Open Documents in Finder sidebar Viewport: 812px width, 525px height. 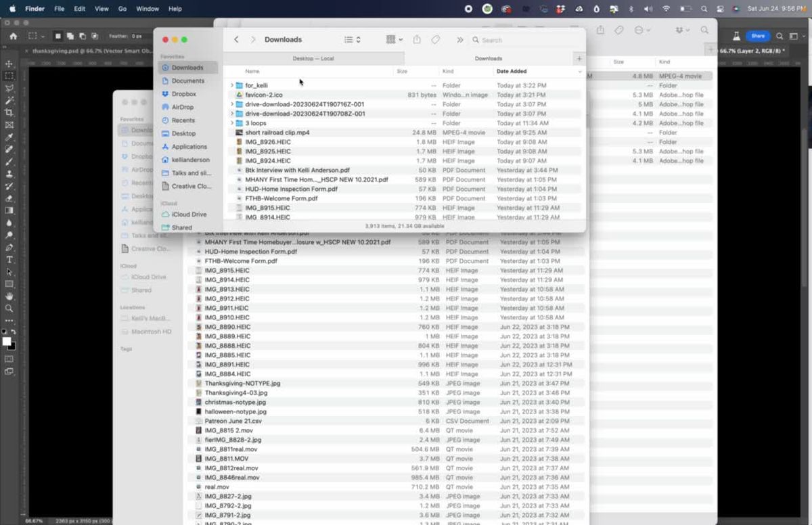pos(187,81)
